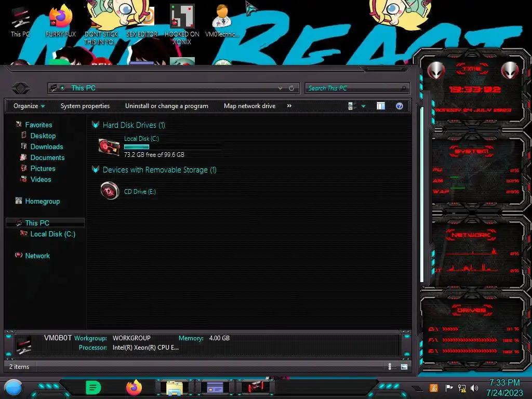
Task: Select Desktop under Favorites
Action: [x=43, y=136]
